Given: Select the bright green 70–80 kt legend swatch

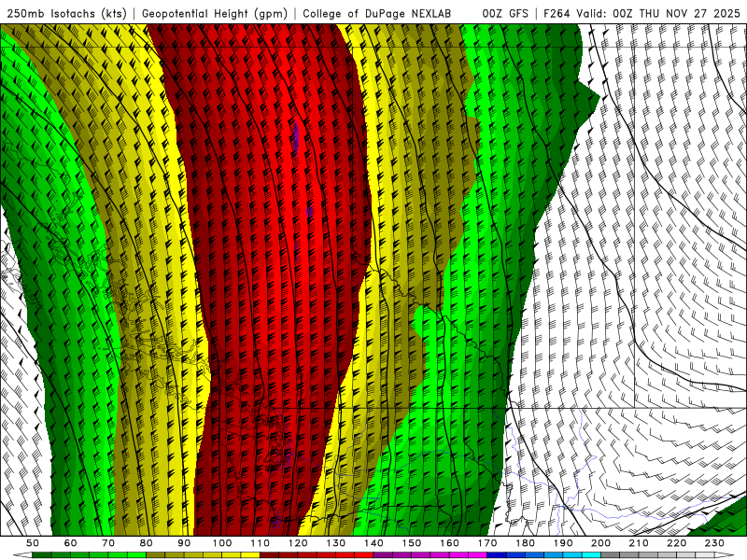Looking at the screenshot, I should click(127, 555).
